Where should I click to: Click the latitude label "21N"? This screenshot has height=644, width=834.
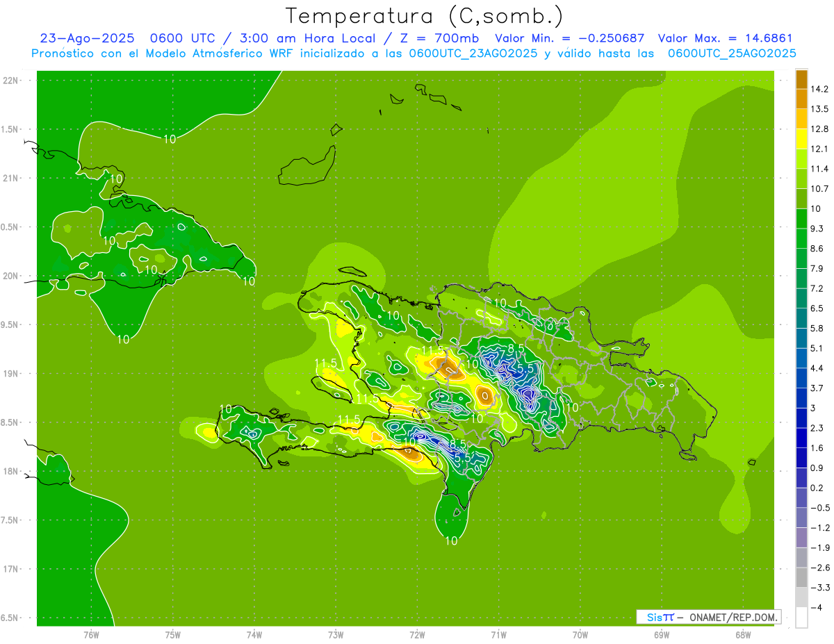pyautogui.click(x=11, y=178)
